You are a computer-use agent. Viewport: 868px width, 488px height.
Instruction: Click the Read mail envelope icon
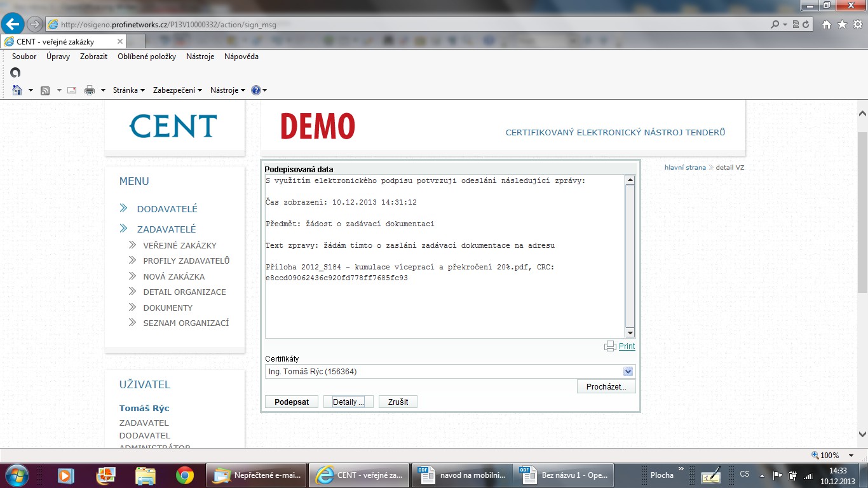pos(72,90)
